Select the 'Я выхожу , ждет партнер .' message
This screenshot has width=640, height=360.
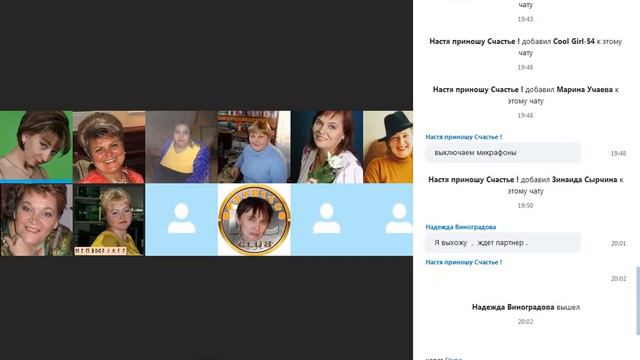pyautogui.click(x=503, y=242)
